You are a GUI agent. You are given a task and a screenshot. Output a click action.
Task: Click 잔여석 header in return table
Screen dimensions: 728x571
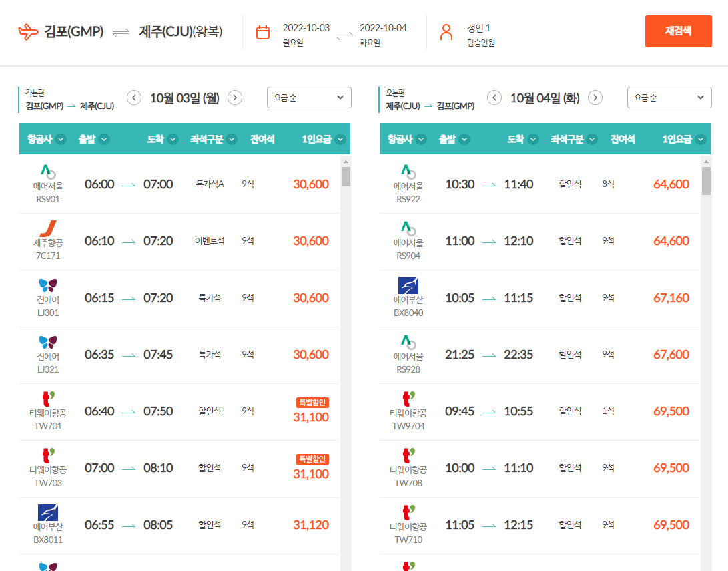[x=623, y=139]
